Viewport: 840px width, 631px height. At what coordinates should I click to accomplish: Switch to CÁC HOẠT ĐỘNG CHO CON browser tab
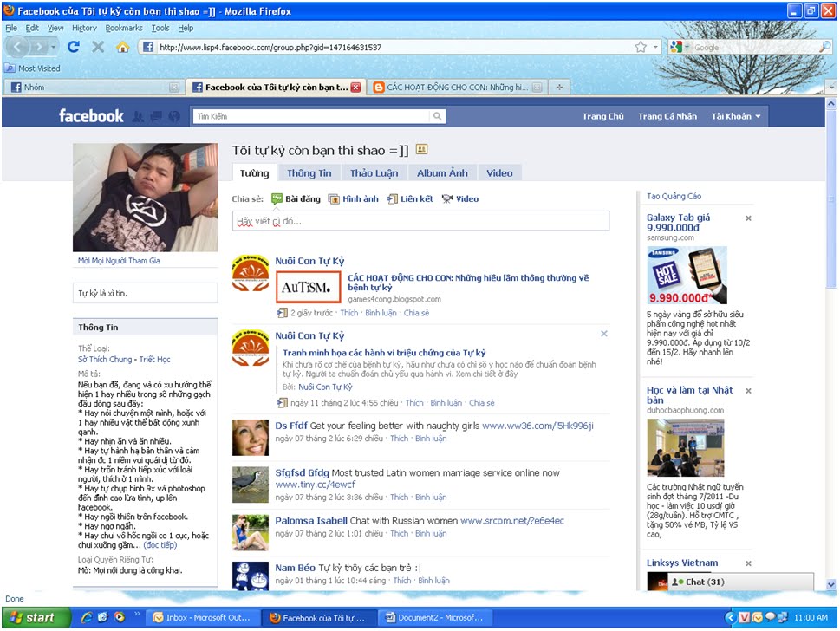pos(457,87)
